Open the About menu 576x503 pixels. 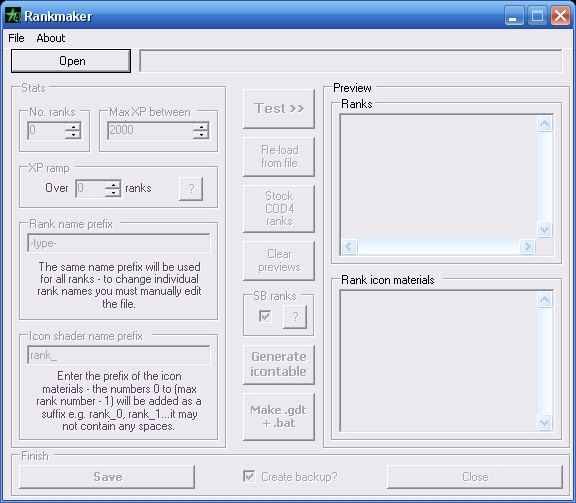pos(51,38)
